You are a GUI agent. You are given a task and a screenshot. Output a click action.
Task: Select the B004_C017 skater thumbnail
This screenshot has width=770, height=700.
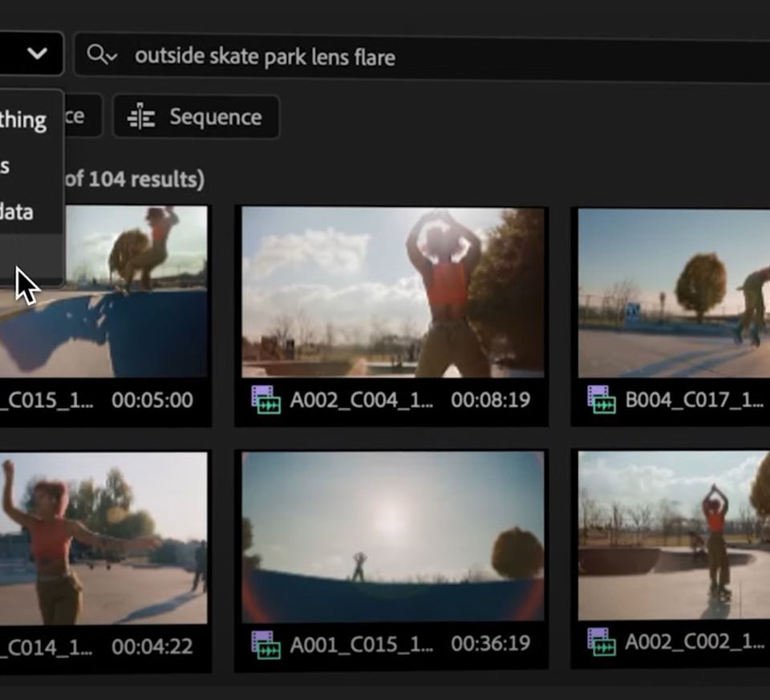tap(674, 292)
